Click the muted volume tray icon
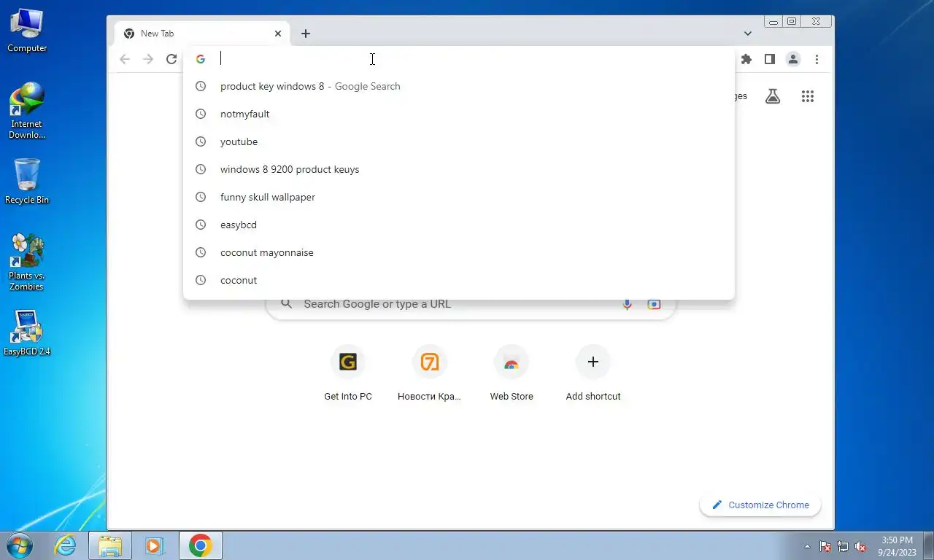The height and width of the screenshot is (560, 934). (x=860, y=546)
